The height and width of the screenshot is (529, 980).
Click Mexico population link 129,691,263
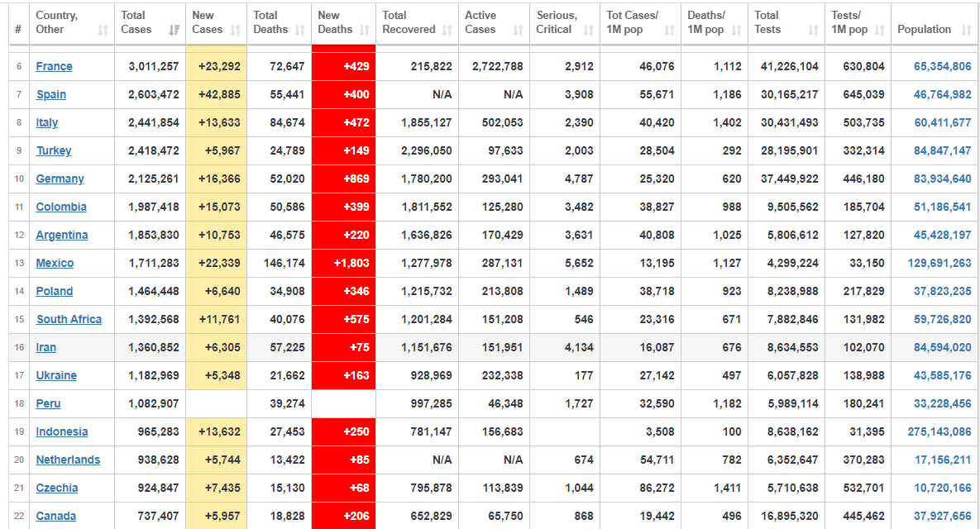940,263
